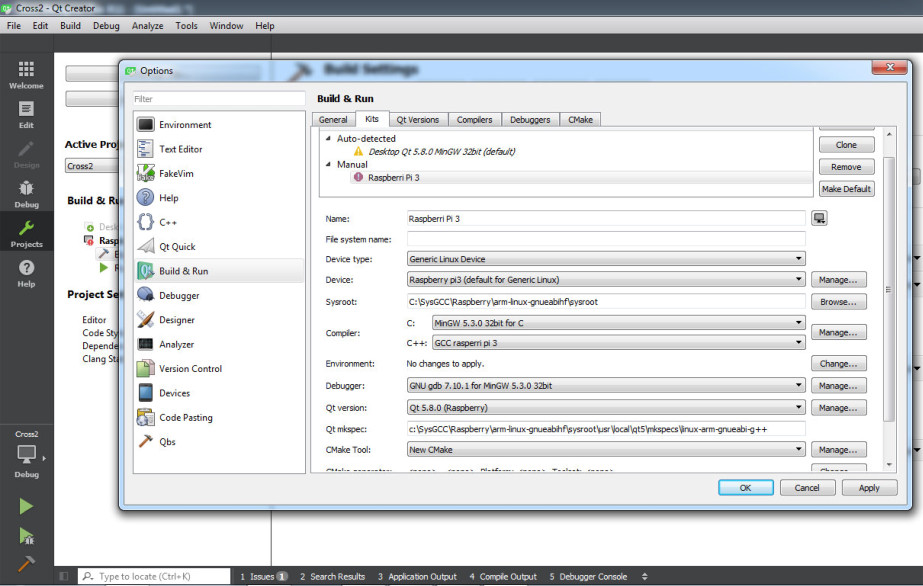This screenshot has height=586, width=923.
Task: Click the File system name field
Action: (606, 239)
